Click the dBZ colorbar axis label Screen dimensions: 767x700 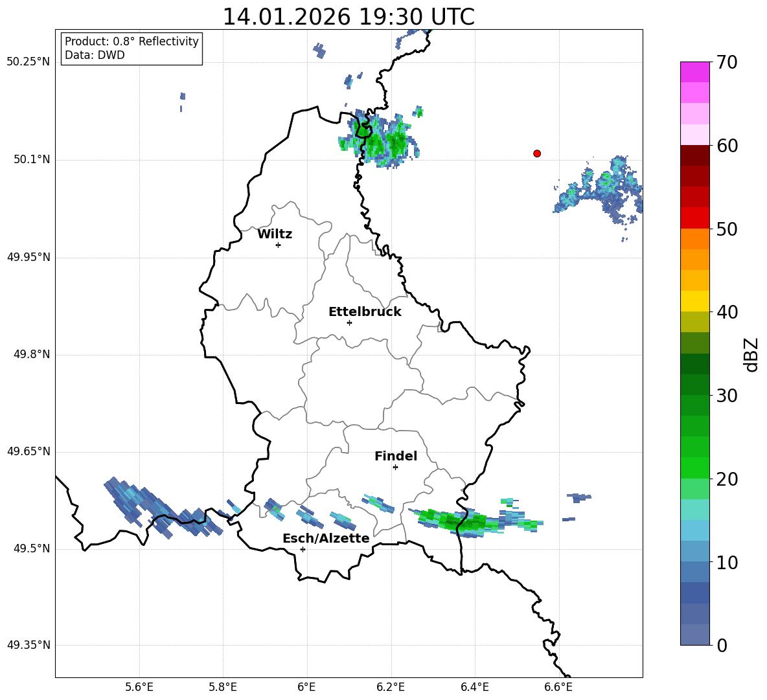pyautogui.click(x=751, y=354)
